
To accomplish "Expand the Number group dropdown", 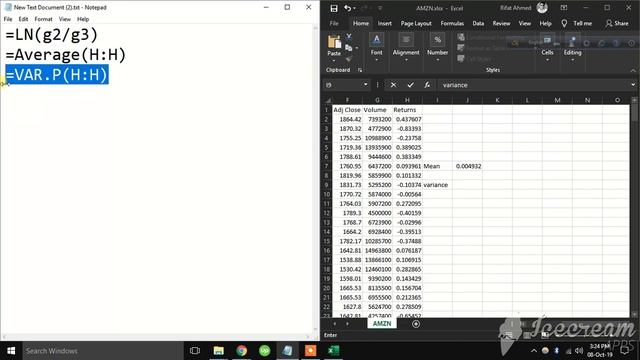I will coord(438,60).
